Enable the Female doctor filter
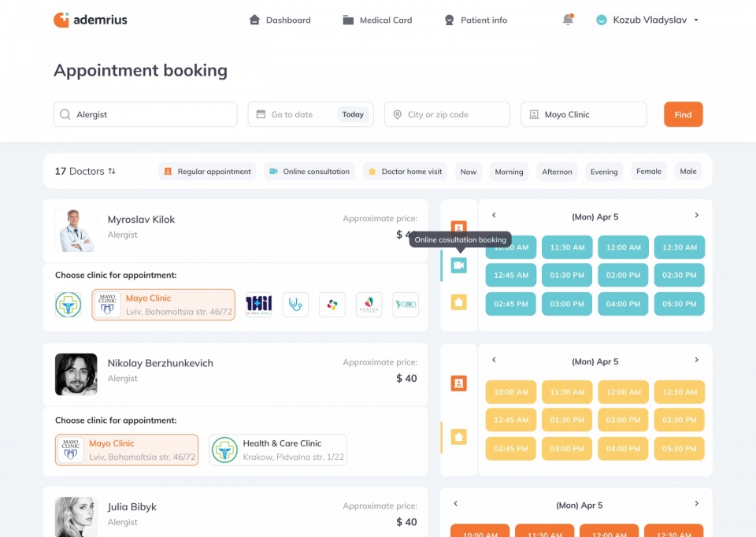Image resolution: width=756 pixels, height=537 pixels. pos(649,172)
